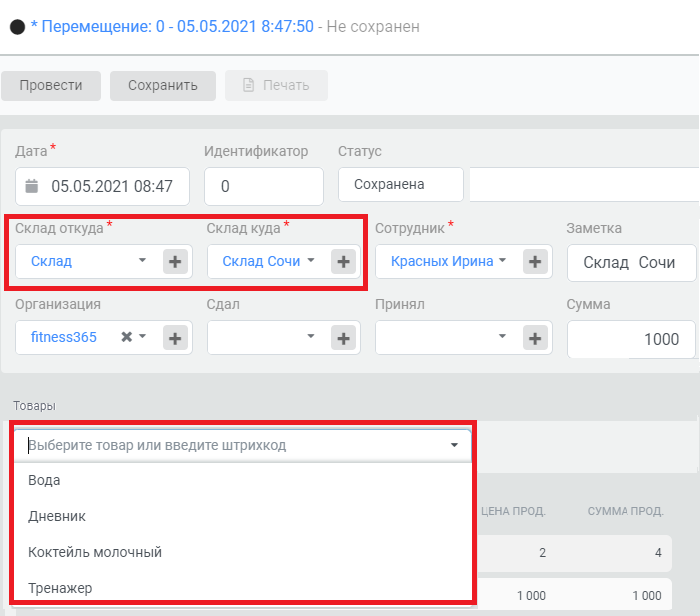This screenshot has height=616, width=700.
Task: Open the Сотрудник dropdown arrow
Action: pyautogui.click(x=502, y=260)
